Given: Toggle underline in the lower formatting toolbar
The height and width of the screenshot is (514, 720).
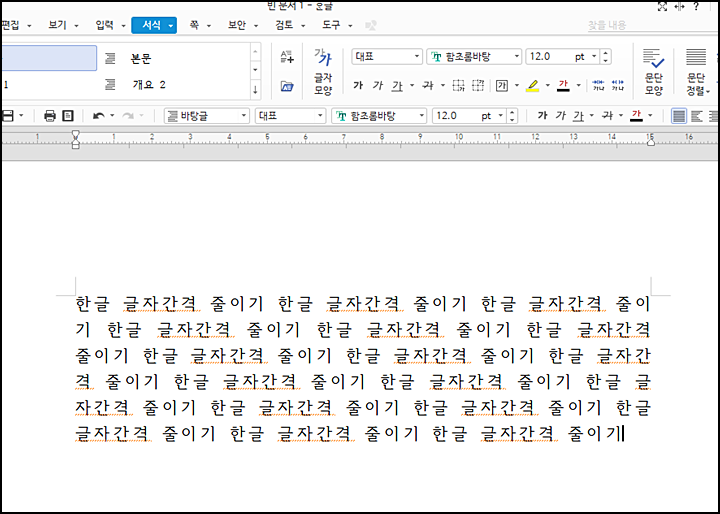Looking at the screenshot, I should click(578, 116).
